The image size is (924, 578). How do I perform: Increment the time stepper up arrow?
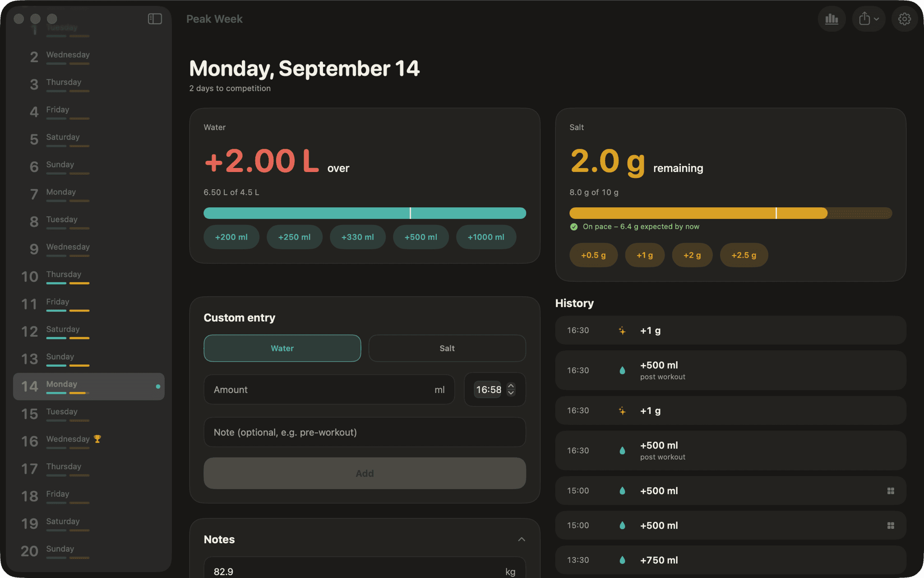tap(511, 386)
